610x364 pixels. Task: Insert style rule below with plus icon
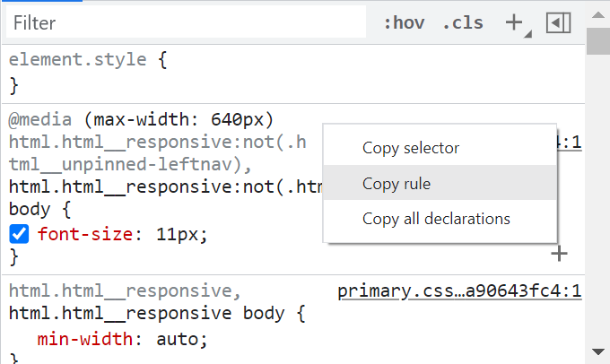click(x=560, y=254)
